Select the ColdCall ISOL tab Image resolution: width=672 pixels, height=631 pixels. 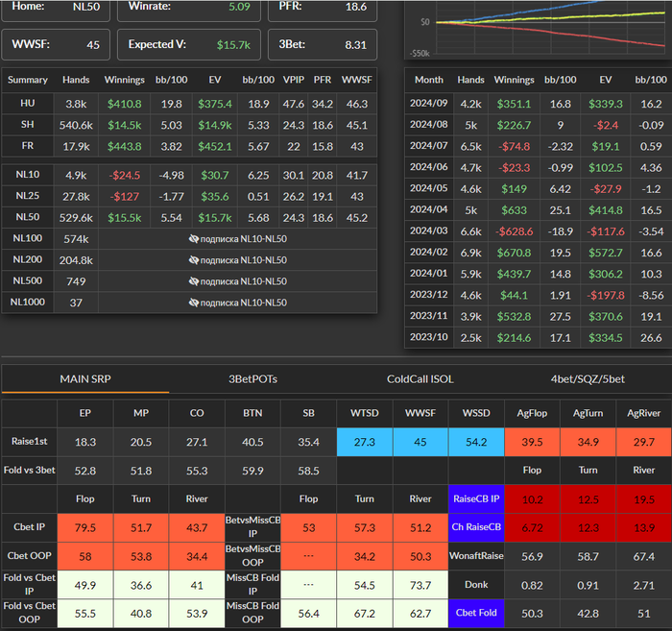tap(420, 379)
